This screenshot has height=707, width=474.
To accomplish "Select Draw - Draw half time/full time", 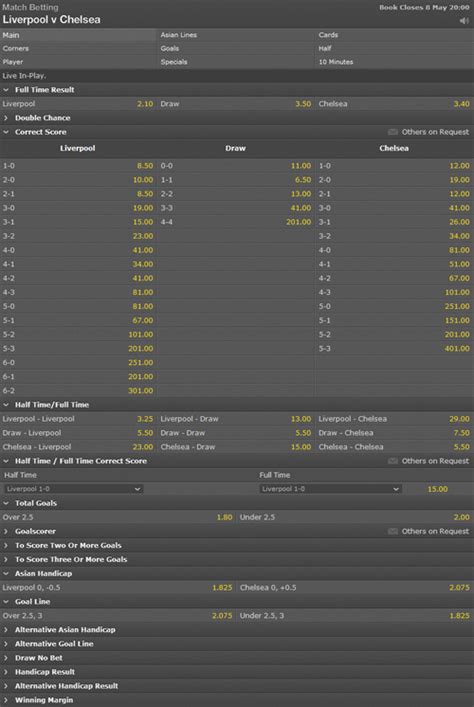I will [x=236, y=433].
